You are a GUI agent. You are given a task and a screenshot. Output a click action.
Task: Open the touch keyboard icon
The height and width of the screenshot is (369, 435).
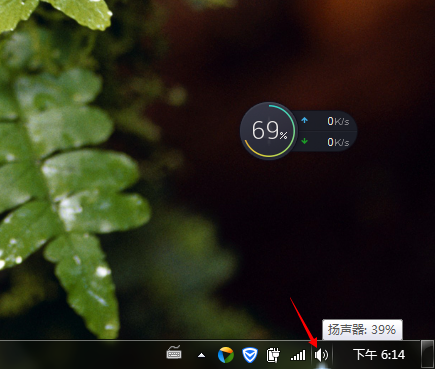tap(174, 353)
